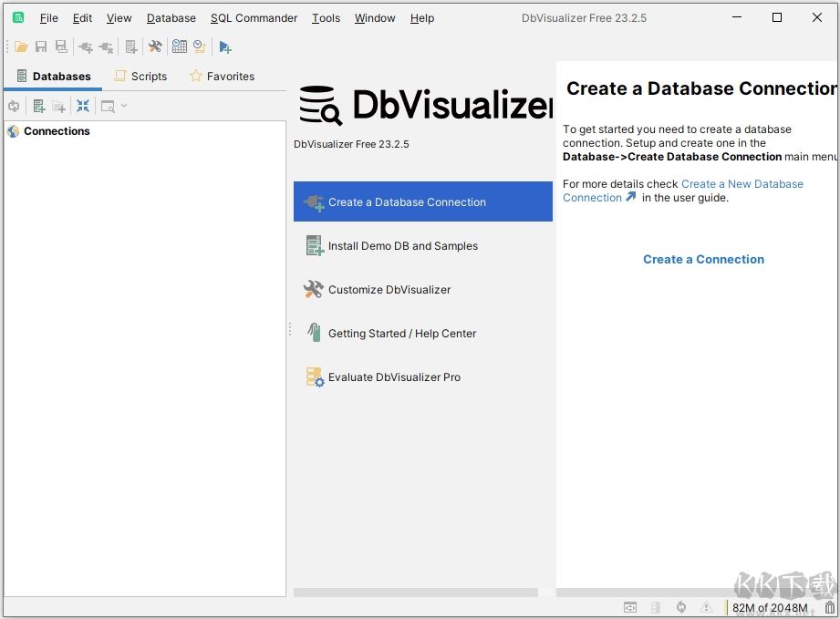This screenshot has height=619, width=840.
Task: Click the status bar refresh arrows icon
Action: point(681,607)
